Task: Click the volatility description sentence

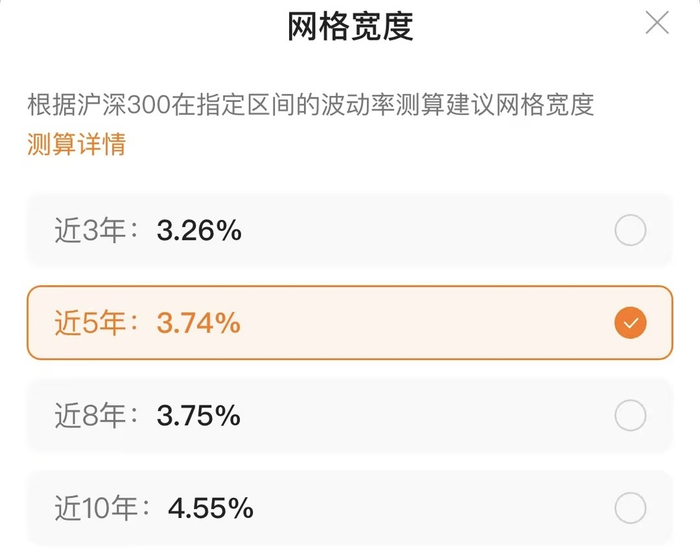Action: [311, 104]
